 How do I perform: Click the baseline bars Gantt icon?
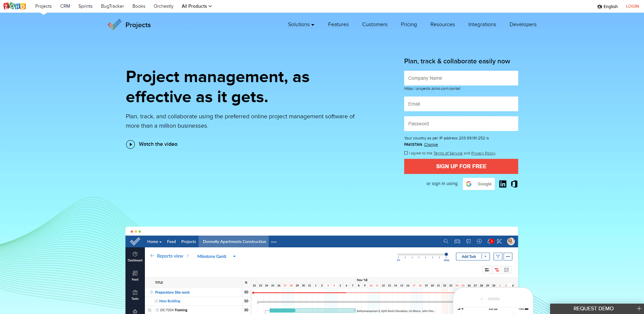tap(487, 270)
